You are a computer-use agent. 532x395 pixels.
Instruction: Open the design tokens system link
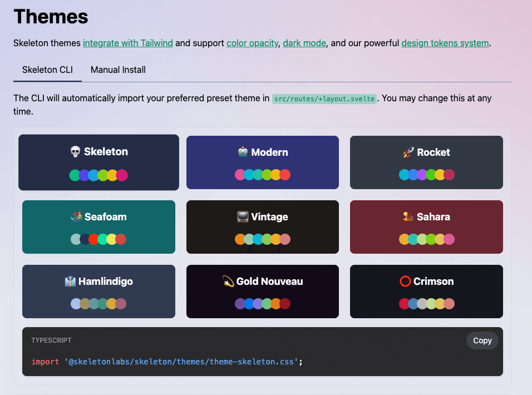click(x=445, y=43)
